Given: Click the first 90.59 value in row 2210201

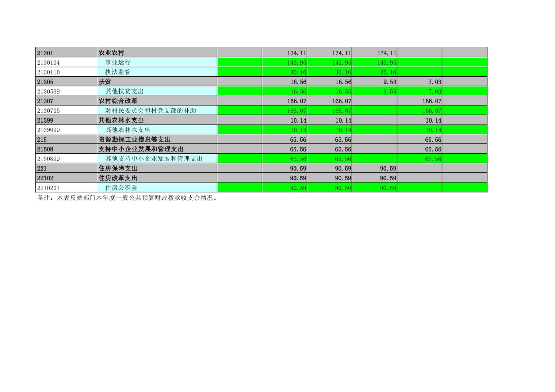Looking at the screenshot, I should tap(298, 188).
